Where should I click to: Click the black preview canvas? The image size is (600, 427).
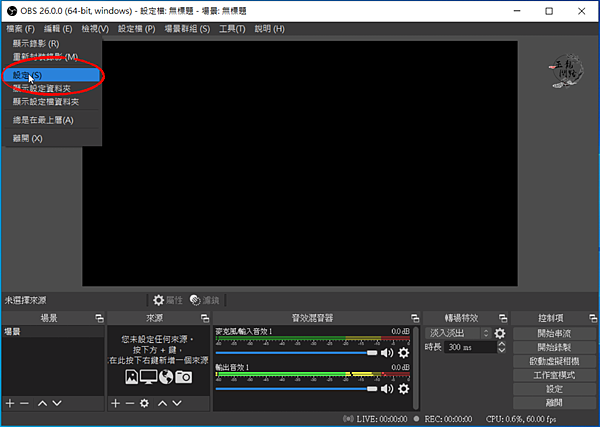[300, 163]
